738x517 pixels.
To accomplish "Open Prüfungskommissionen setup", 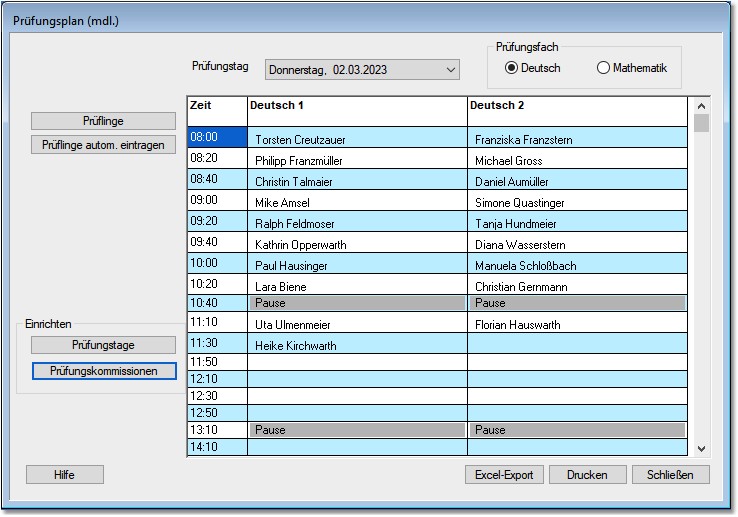I will (x=103, y=371).
